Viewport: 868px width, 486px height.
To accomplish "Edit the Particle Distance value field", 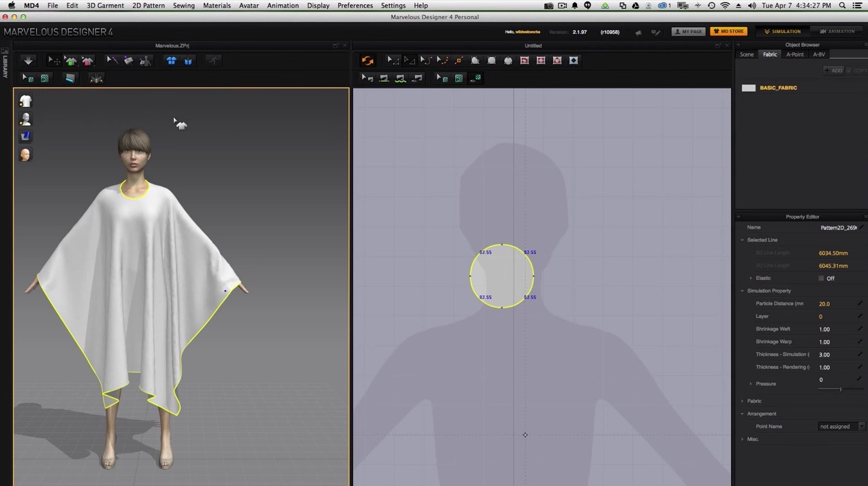I will pos(824,304).
